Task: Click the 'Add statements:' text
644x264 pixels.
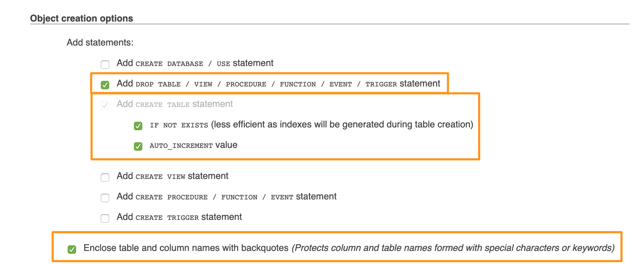Action: 100,42
